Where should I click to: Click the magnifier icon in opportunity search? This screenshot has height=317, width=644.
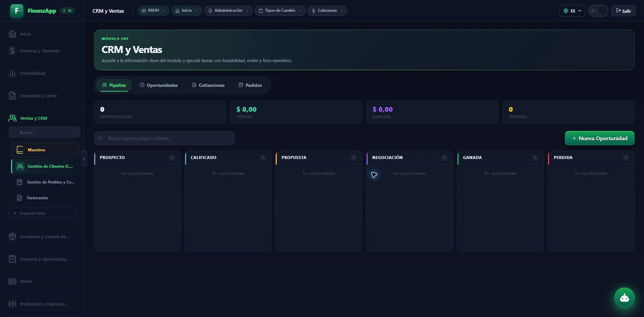pos(100,138)
